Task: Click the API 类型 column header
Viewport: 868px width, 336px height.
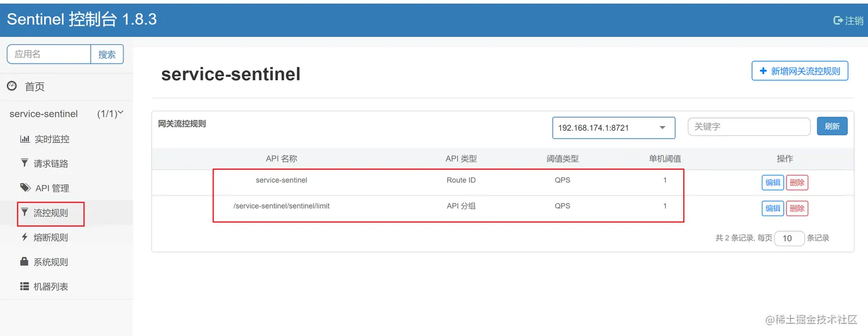Action: tap(461, 159)
